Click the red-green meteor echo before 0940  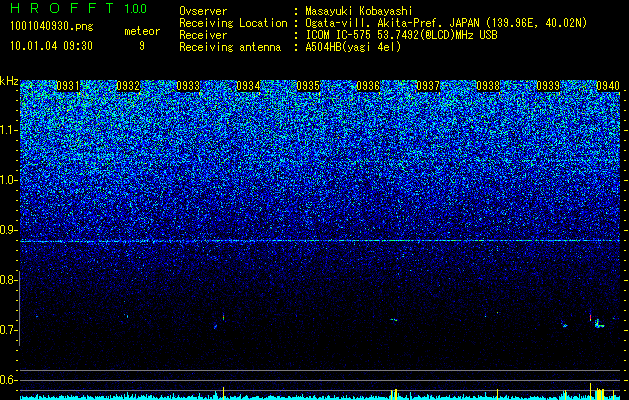point(590,317)
